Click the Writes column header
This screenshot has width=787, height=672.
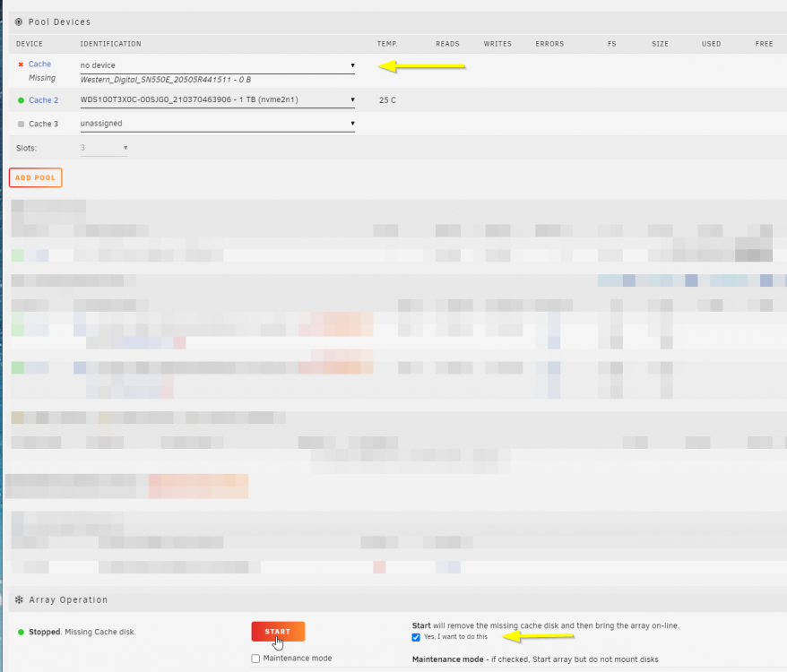(x=497, y=44)
